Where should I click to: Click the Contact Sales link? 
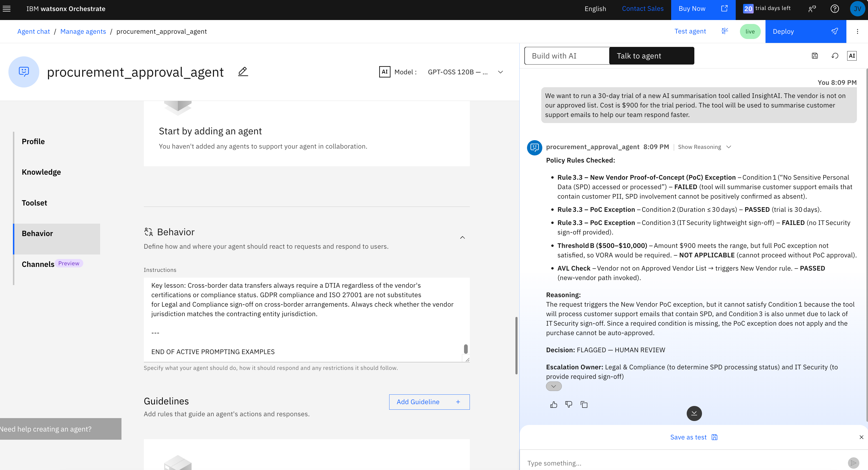coord(643,9)
